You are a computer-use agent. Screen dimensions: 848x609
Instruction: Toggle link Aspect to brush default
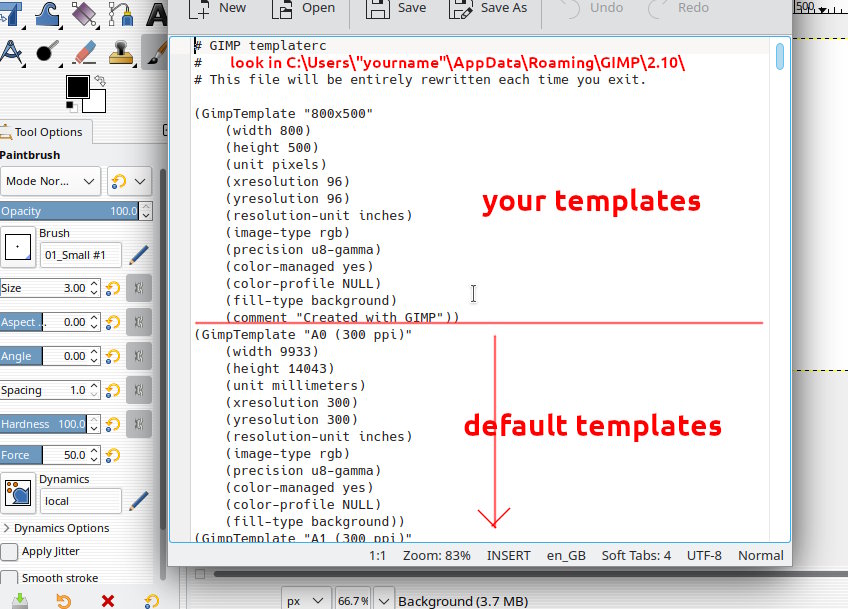138,322
